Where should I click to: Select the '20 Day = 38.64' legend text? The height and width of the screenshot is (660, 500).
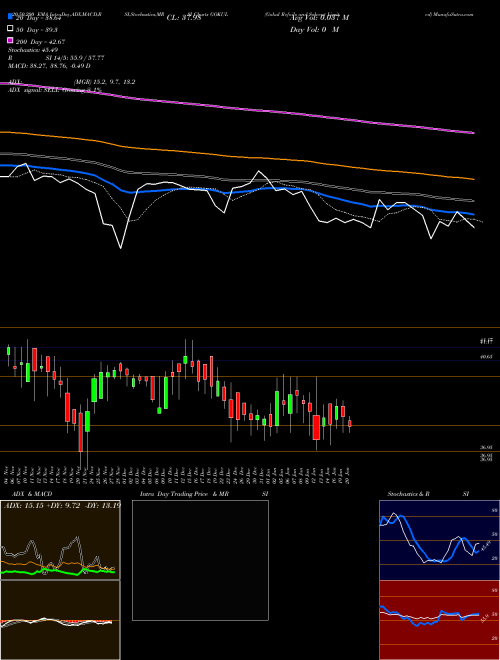39,18
